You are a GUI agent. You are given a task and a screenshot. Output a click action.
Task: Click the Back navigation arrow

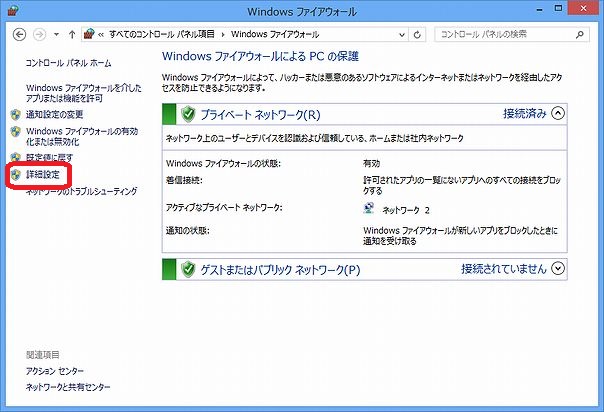tap(19, 35)
